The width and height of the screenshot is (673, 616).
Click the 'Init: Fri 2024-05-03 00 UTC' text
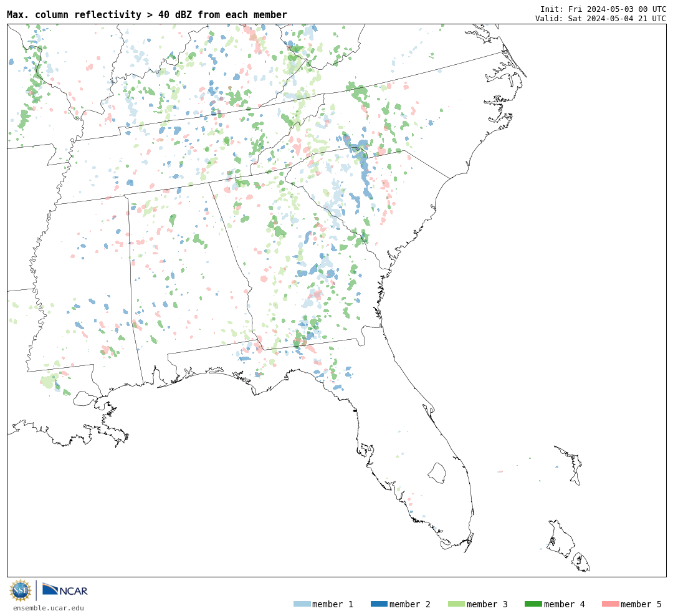pyautogui.click(x=603, y=9)
